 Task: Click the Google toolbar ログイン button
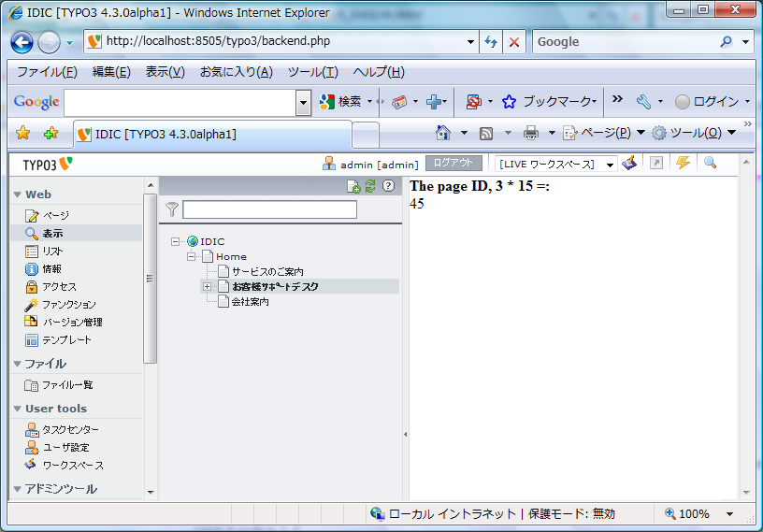(707, 101)
